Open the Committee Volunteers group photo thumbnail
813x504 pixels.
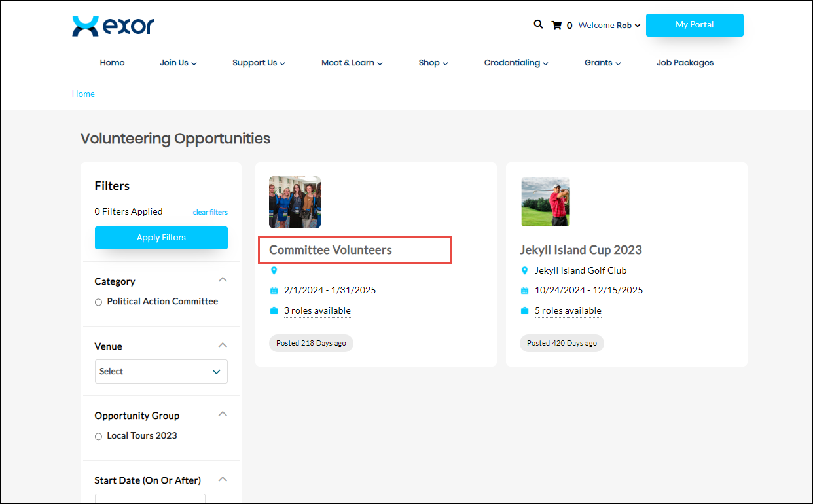point(295,202)
